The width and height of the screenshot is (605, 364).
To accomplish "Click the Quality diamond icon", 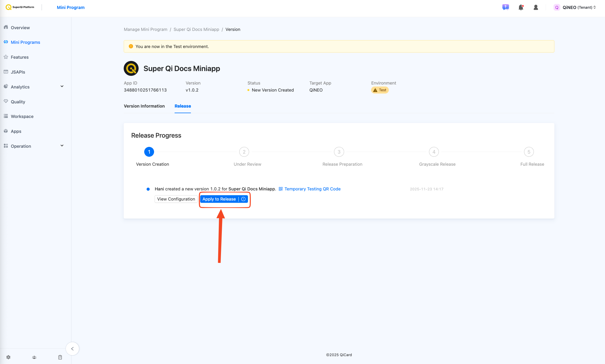I will coord(6,101).
